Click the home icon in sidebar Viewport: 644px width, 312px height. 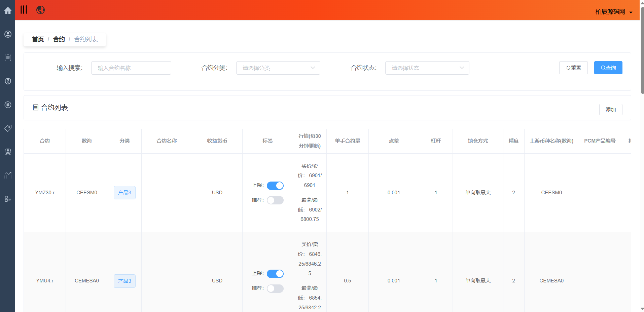coord(8,11)
